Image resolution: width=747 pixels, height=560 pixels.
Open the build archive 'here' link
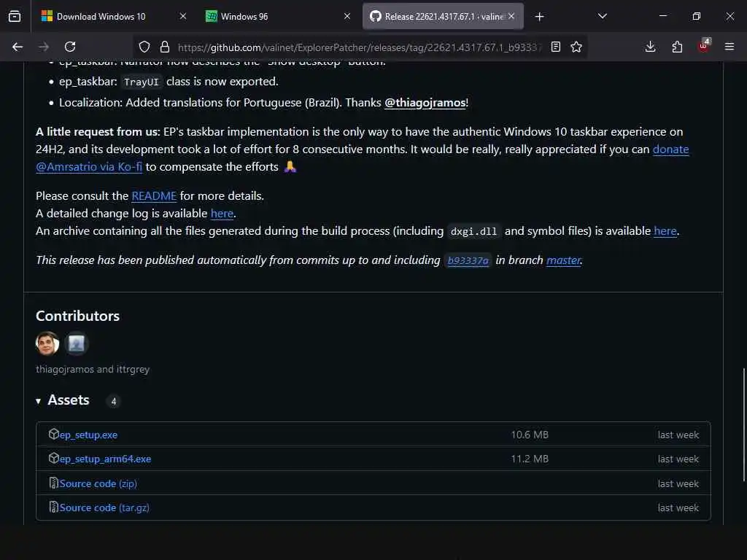coord(665,231)
